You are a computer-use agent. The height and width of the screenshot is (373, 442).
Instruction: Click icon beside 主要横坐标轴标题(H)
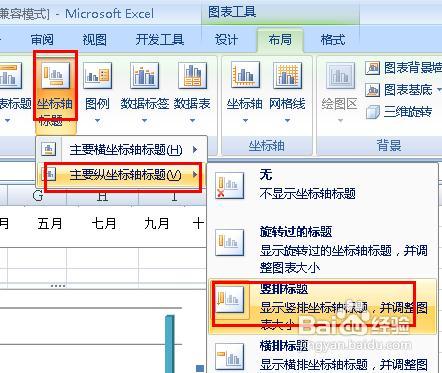click(49, 149)
